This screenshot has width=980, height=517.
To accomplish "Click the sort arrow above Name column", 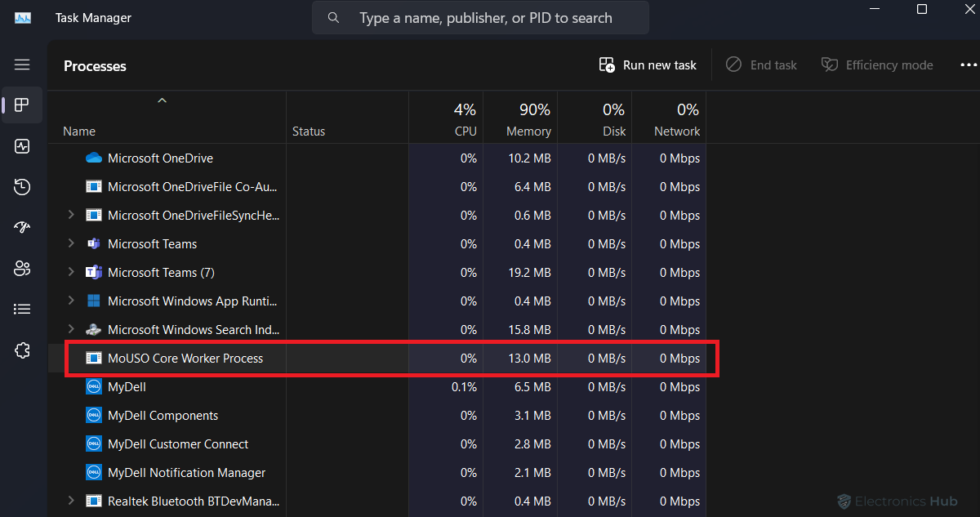I will [x=162, y=100].
